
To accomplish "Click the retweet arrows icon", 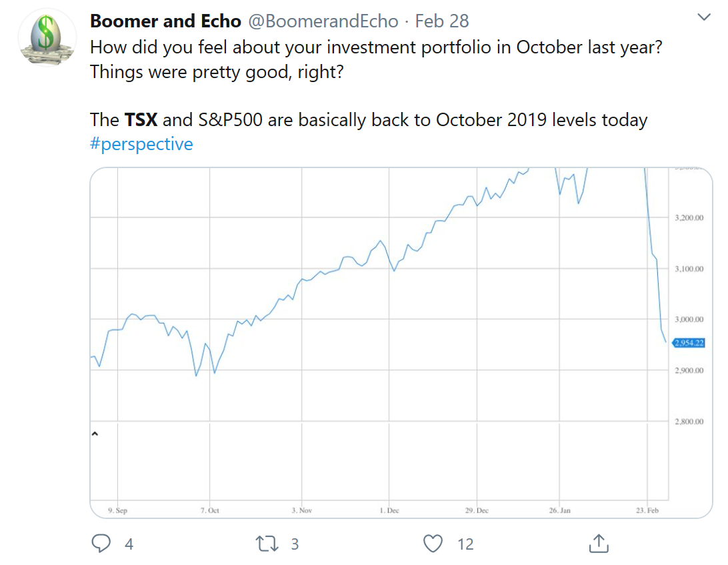I will click(267, 544).
